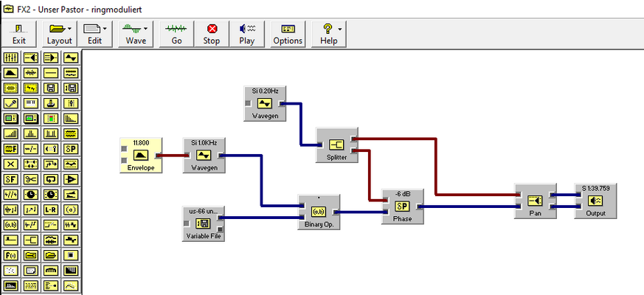Open the Help menu
The image size is (644, 295).
[329, 34]
